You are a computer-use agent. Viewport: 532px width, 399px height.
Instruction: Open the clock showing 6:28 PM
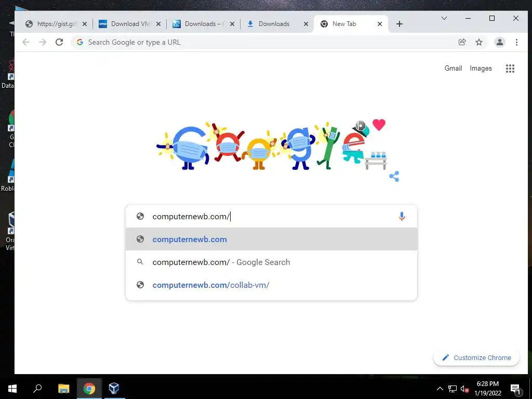click(487, 389)
